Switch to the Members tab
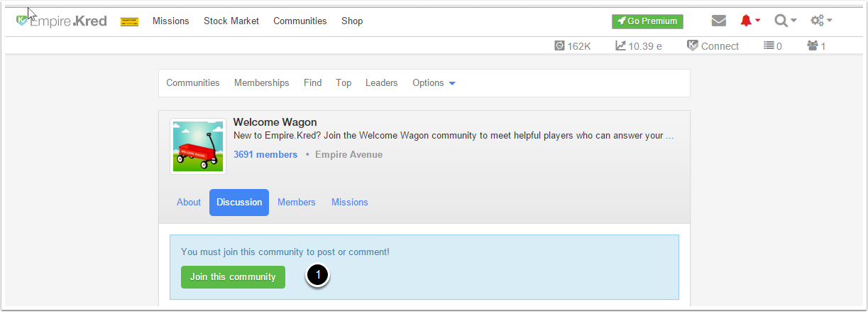 tap(297, 203)
